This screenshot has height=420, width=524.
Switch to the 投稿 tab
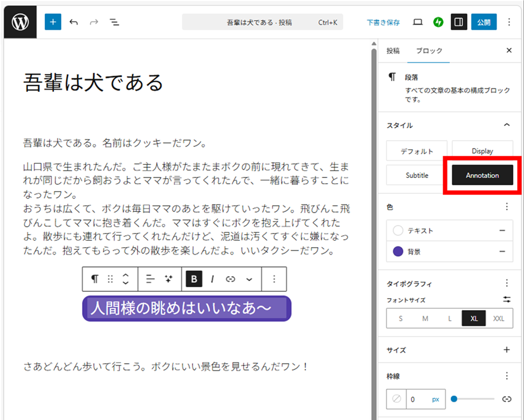coord(393,50)
